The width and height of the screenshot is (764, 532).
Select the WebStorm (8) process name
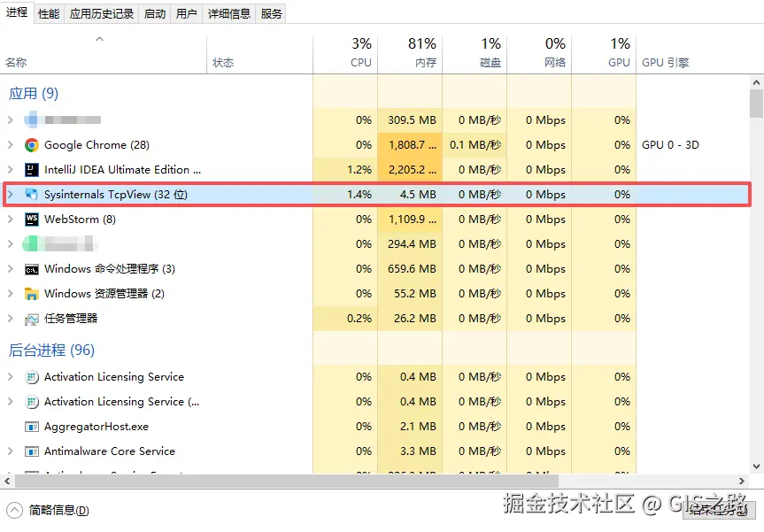(x=80, y=220)
